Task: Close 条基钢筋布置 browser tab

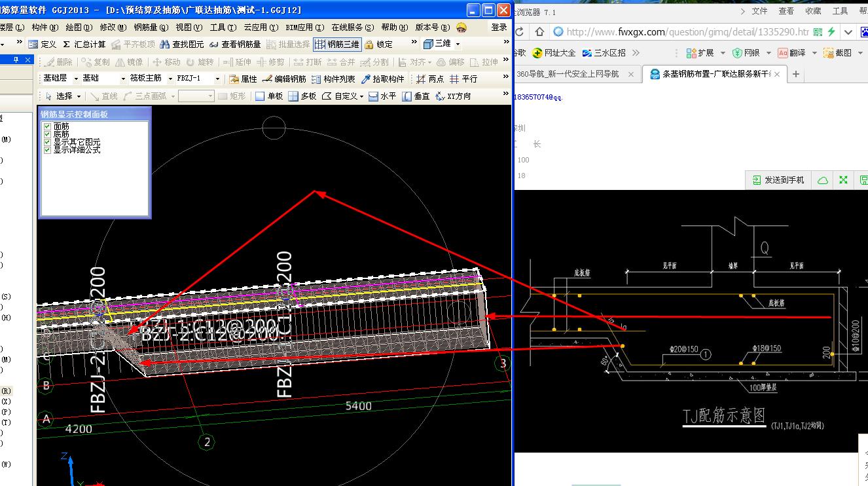Action: (x=778, y=74)
